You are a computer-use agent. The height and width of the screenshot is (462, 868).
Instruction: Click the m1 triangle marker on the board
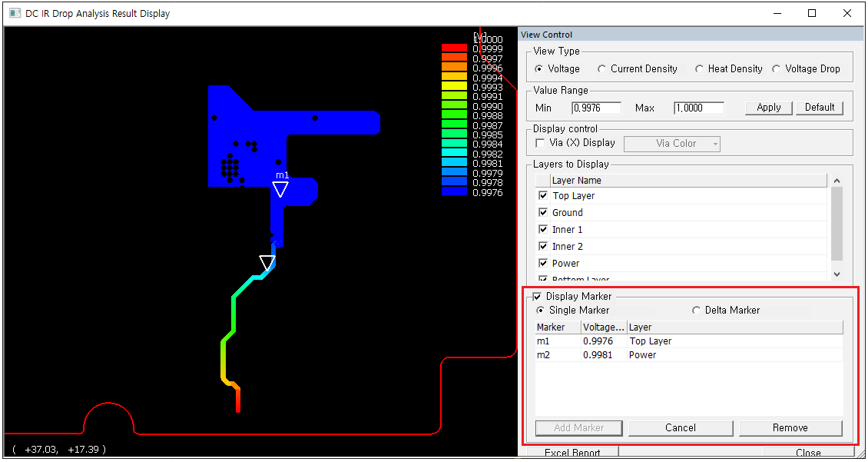click(x=281, y=189)
